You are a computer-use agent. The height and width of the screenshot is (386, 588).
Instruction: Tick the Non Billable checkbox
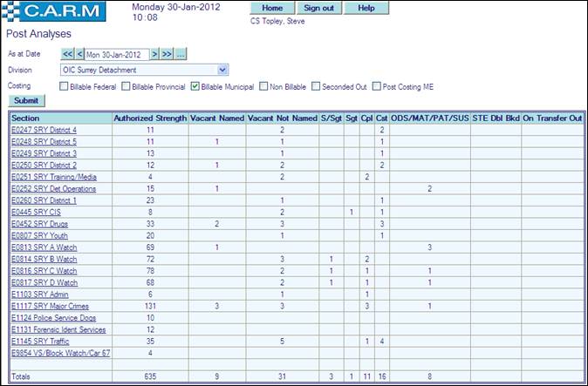coord(264,86)
